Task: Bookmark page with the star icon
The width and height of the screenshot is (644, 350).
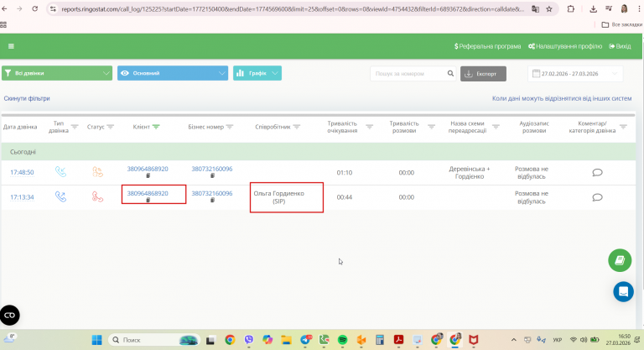Action: tap(549, 8)
